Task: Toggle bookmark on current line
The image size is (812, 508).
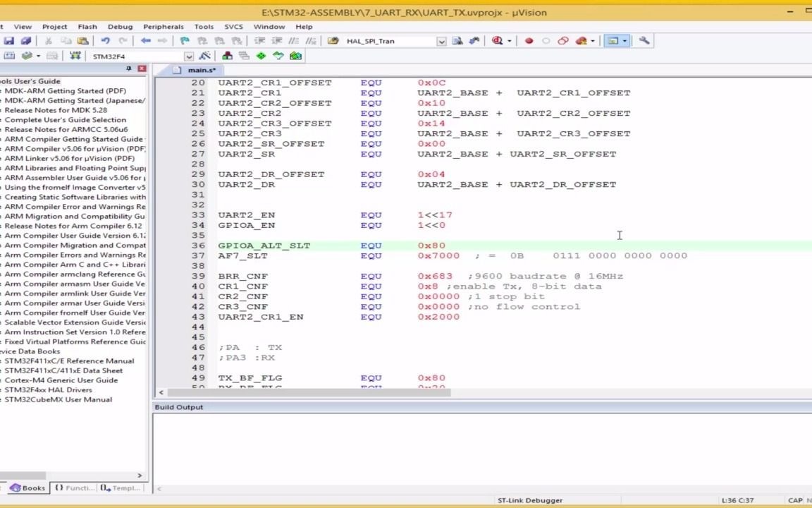Action: tap(185, 40)
